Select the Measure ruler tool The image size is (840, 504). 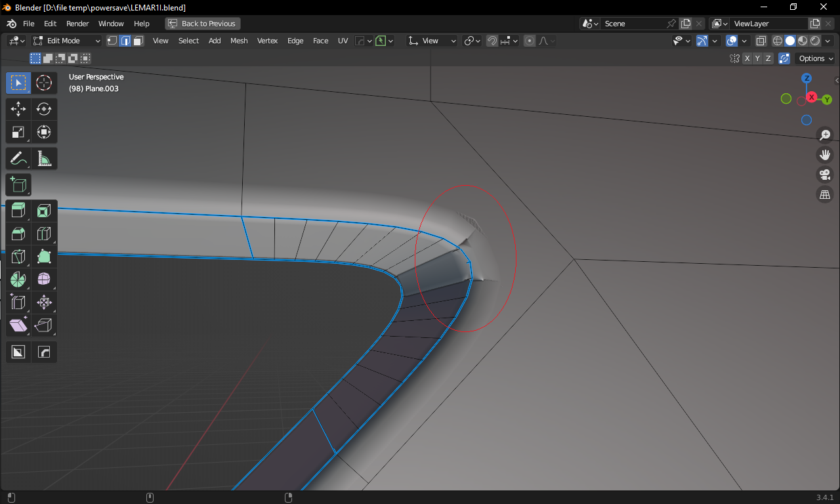(x=44, y=158)
